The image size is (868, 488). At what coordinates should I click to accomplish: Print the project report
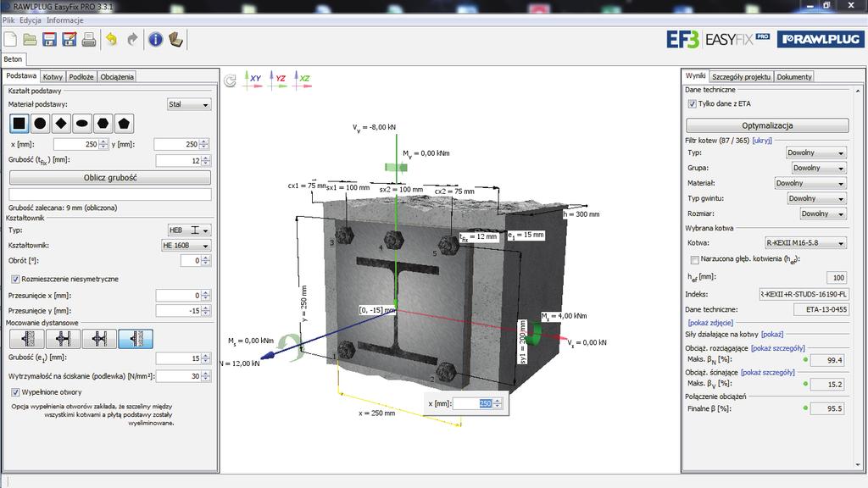point(89,39)
